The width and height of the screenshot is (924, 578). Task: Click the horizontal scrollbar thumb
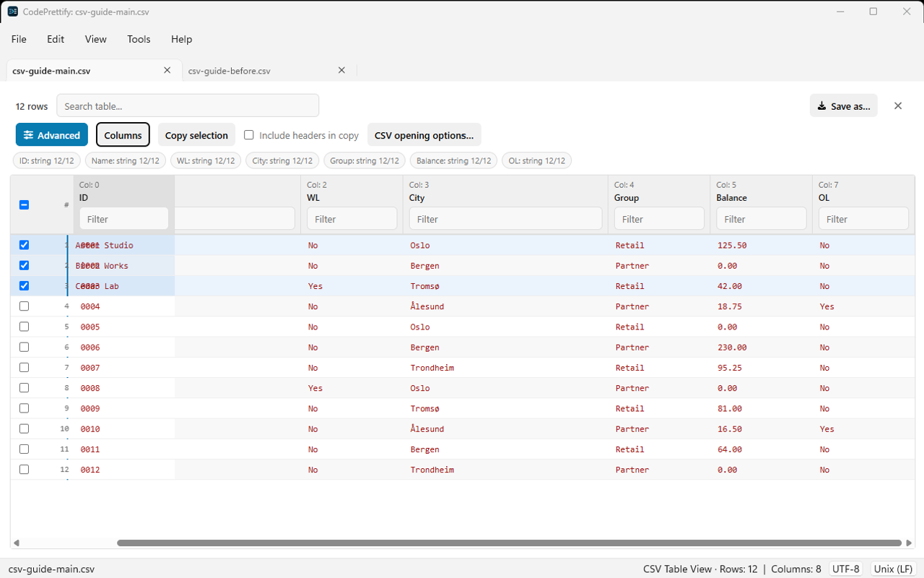(x=510, y=543)
